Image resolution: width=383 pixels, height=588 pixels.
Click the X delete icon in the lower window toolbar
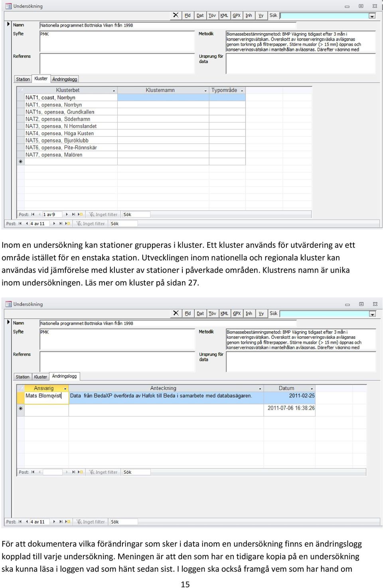tap(176, 314)
